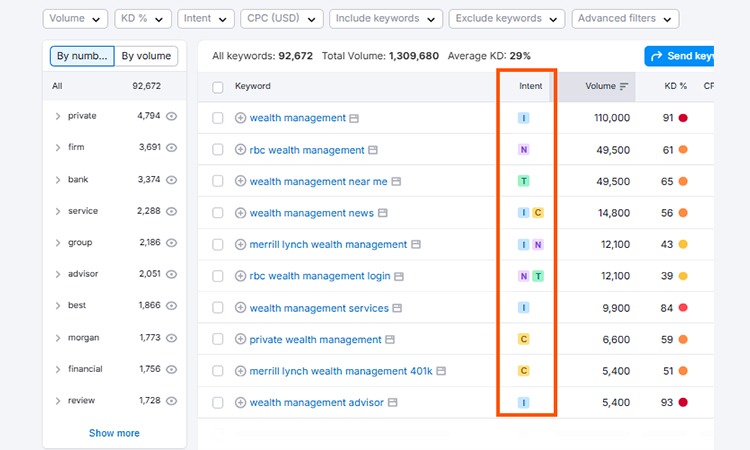Click the volume sort icon in the Volume header
Viewport: 750px width, 450px height.
coord(624,87)
